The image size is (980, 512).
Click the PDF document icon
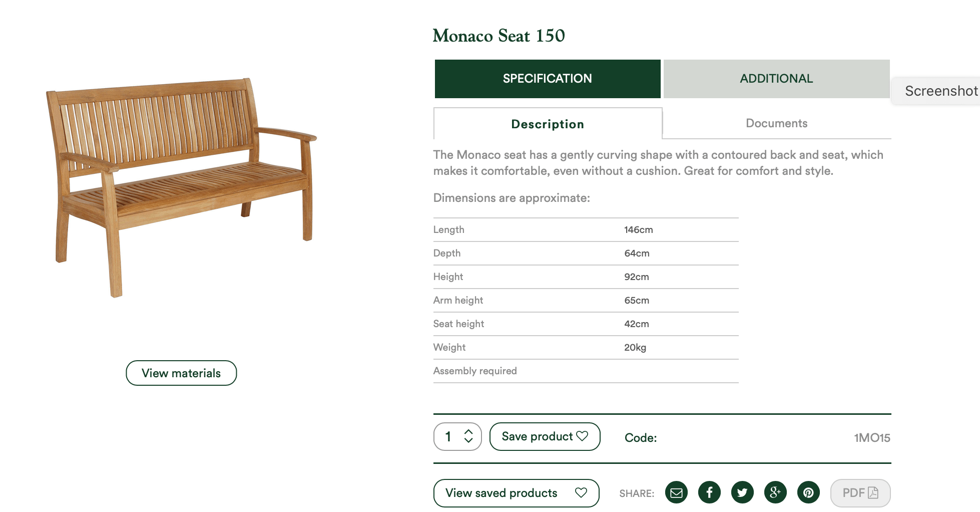[873, 493]
